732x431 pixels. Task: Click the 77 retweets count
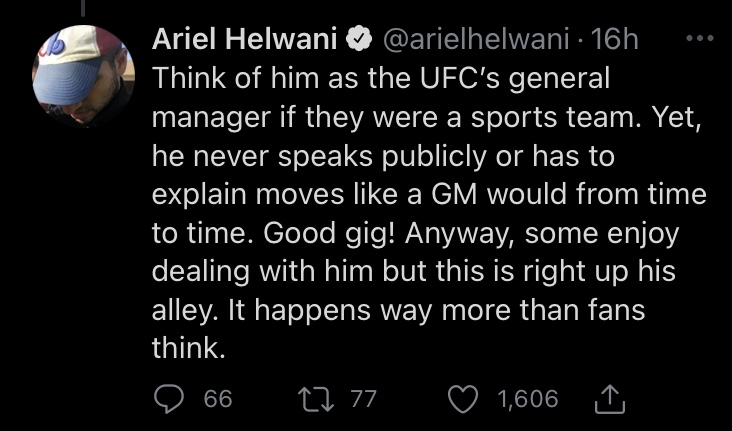363,399
